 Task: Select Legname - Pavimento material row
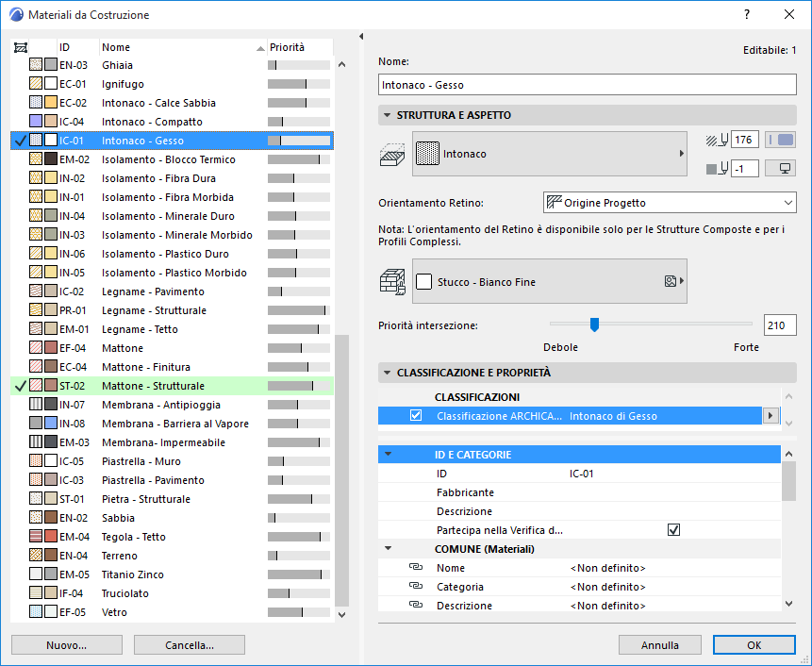click(x=172, y=291)
